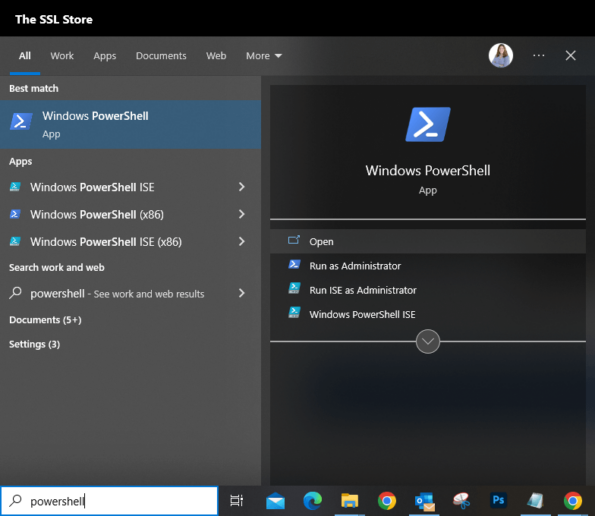
Task: Open File Explorer from taskbar
Action: pos(349,501)
